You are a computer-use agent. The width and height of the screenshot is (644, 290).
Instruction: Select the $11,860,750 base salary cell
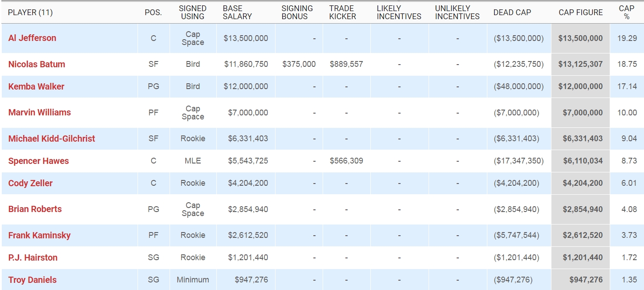click(246, 64)
